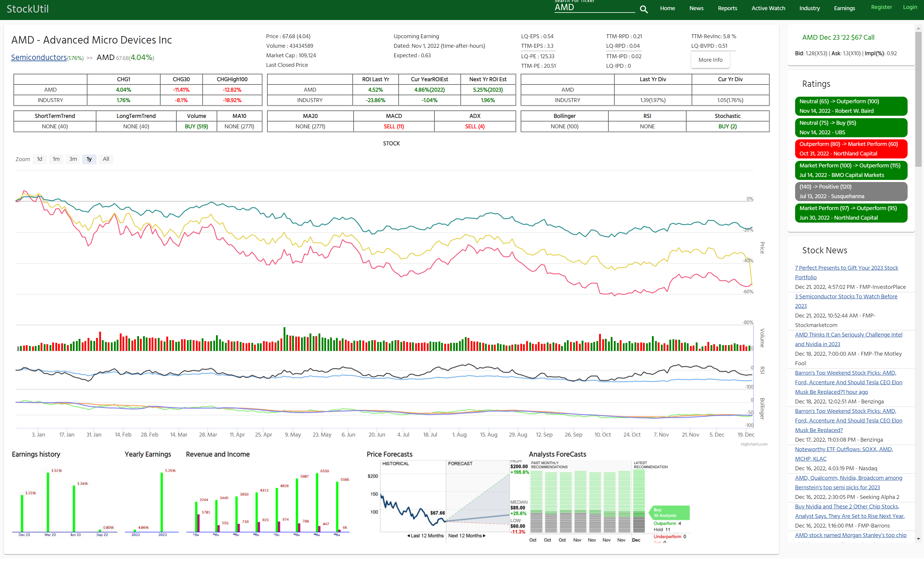
Task: Select the 1d zoom button
Action: coord(40,159)
